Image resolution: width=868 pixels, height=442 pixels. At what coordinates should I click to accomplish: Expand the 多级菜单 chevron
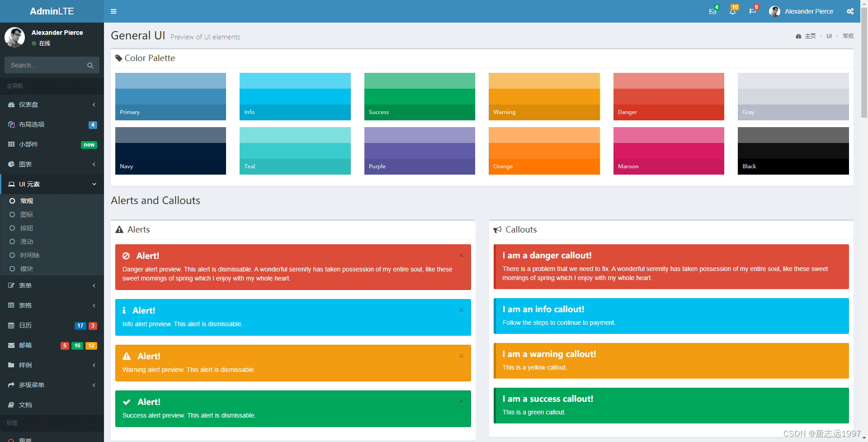(x=94, y=385)
